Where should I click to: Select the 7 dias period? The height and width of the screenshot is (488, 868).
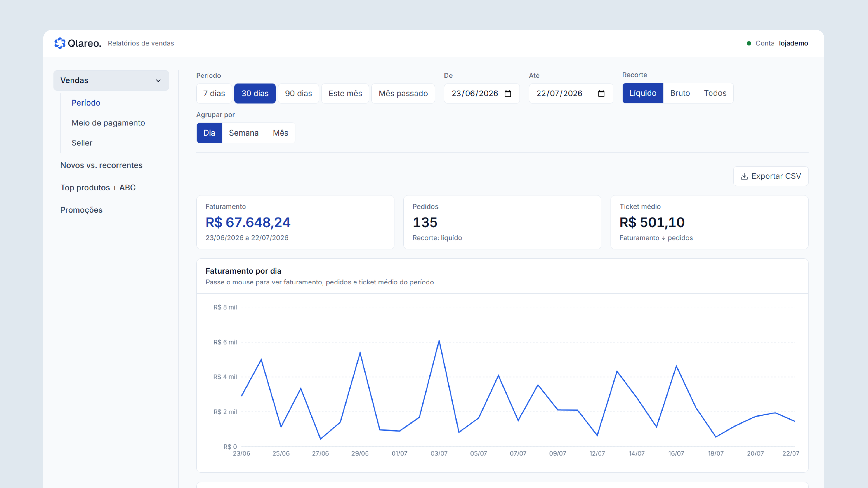(214, 94)
